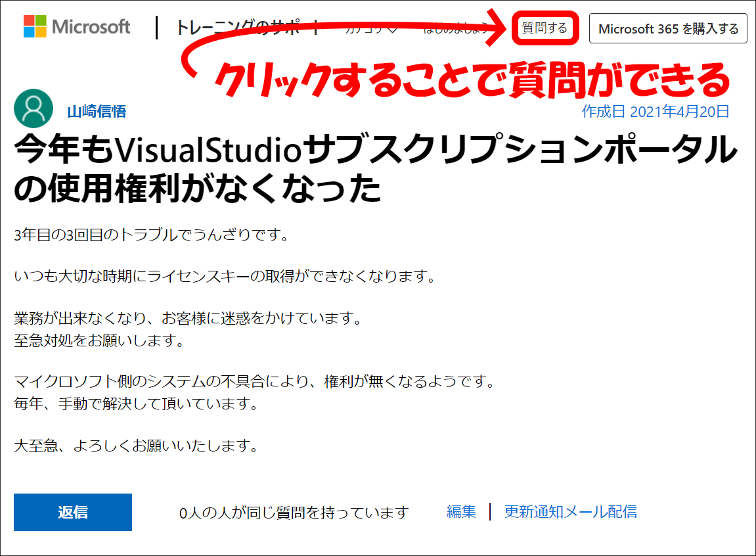Click the line beginning 業務が出来なくなり

coord(188,318)
